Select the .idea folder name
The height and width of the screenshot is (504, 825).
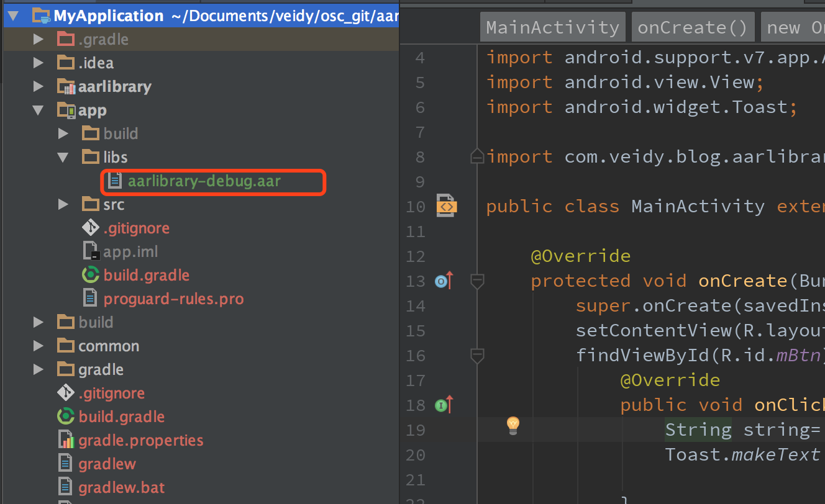(x=96, y=63)
